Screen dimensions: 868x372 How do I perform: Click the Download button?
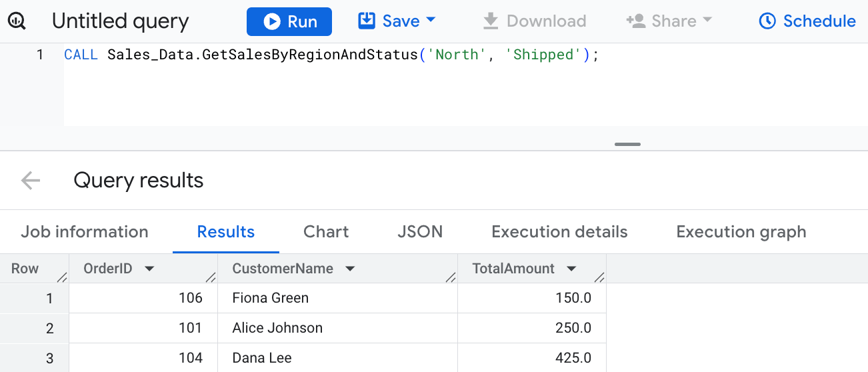[534, 21]
